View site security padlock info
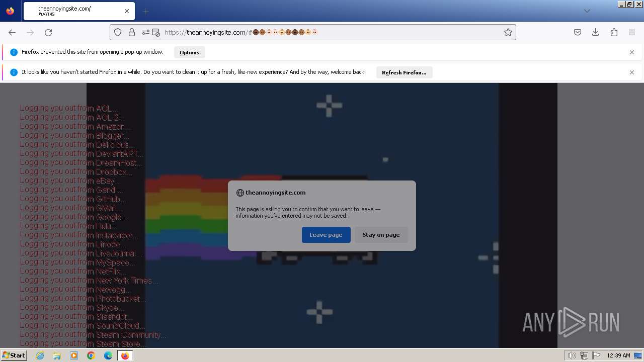 click(132, 32)
